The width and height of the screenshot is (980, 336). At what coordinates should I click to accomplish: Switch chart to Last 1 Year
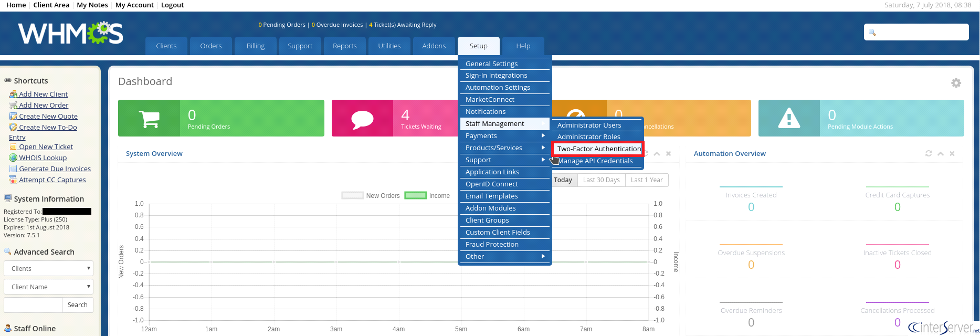(647, 180)
